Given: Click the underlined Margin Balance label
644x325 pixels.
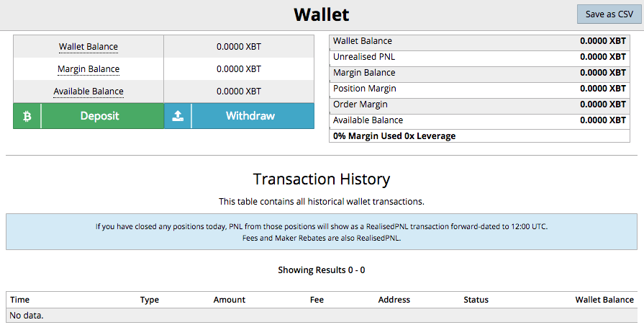Looking at the screenshot, I should click(89, 69).
